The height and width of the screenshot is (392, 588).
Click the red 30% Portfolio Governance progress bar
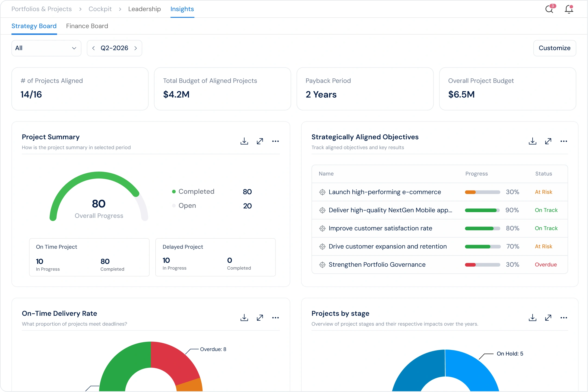click(x=482, y=265)
